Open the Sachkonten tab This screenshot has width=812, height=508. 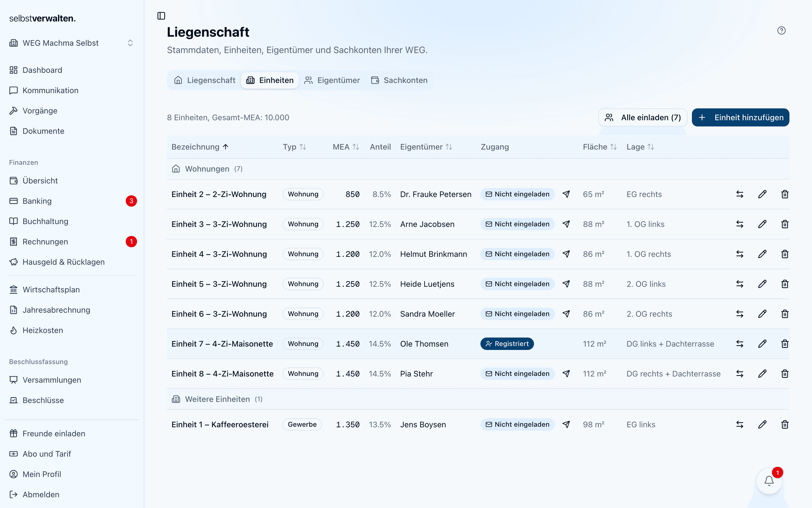pos(399,80)
